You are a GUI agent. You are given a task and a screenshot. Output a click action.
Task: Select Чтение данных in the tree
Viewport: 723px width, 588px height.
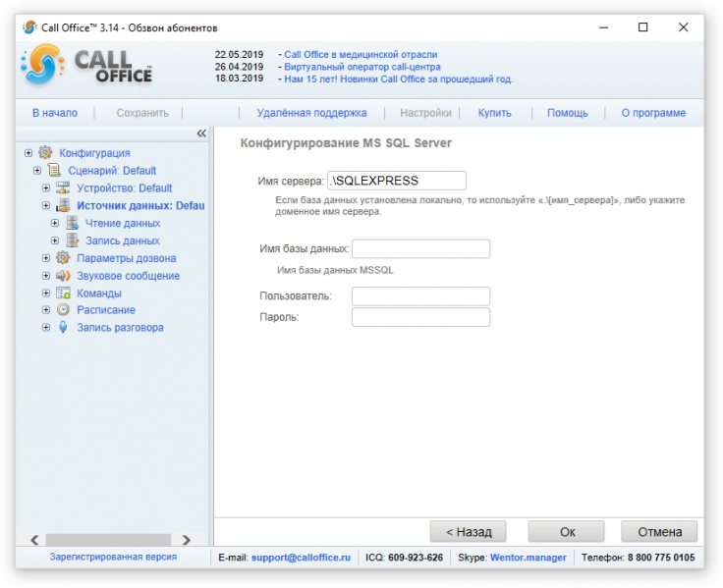coord(123,223)
